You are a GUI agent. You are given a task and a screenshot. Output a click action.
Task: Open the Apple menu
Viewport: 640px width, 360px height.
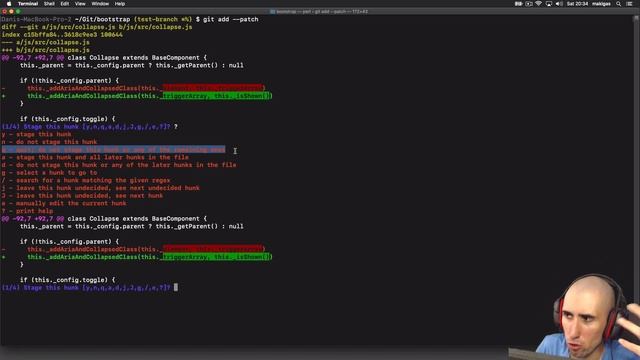click(x=9, y=4)
